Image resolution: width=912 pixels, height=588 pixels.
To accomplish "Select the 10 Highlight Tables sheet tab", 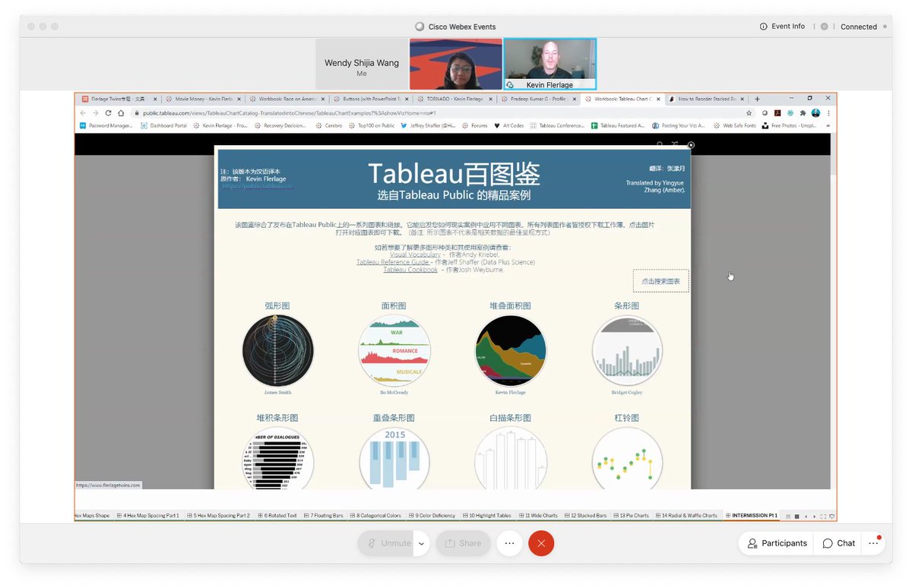I will click(486, 515).
